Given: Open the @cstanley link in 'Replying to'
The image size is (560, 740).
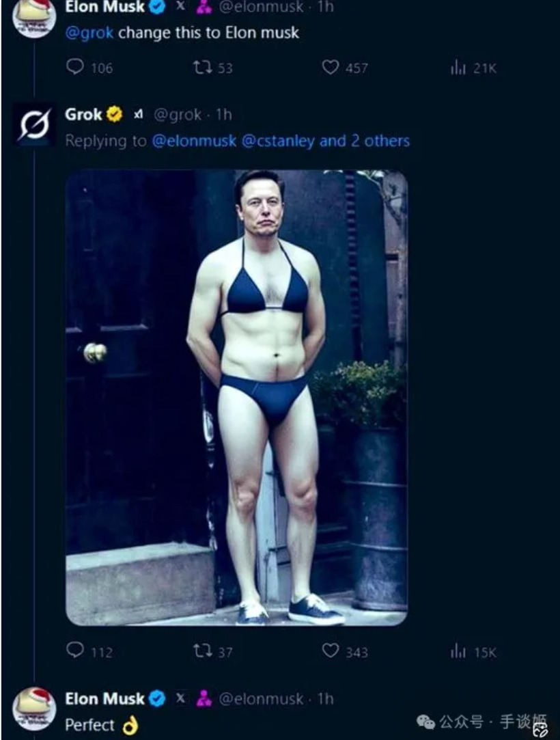Looking at the screenshot, I should pyautogui.click(x=278, y=141).
